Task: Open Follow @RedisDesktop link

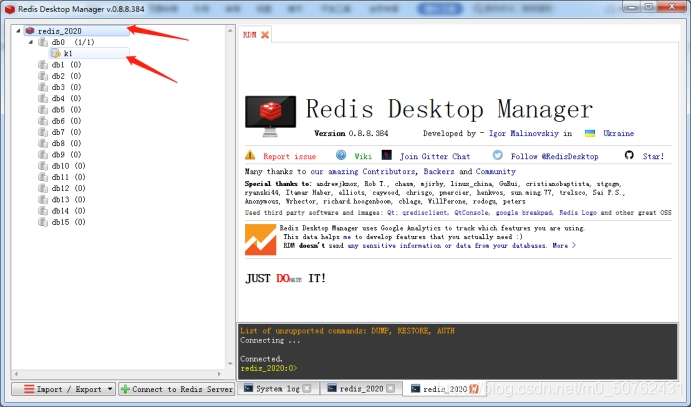Action: [x=554, y=156]
